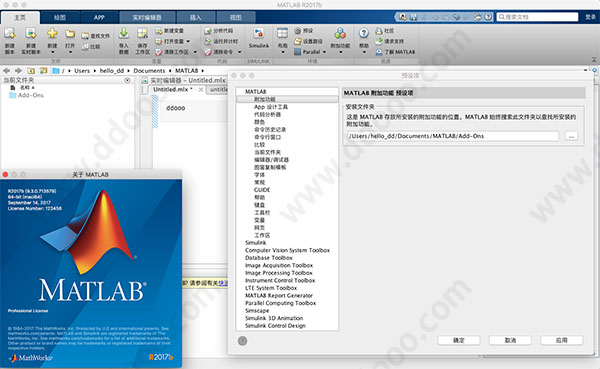This screenshot has width=600, height=369.
Task: Click Users in the path breadcrumb
Action: pos(82,71)
